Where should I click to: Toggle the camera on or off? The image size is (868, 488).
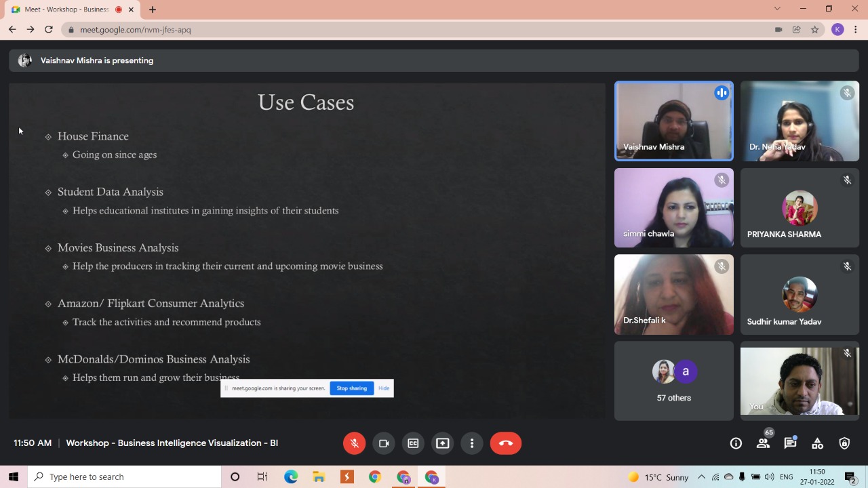pyautogui.click(x=384, y=443)
